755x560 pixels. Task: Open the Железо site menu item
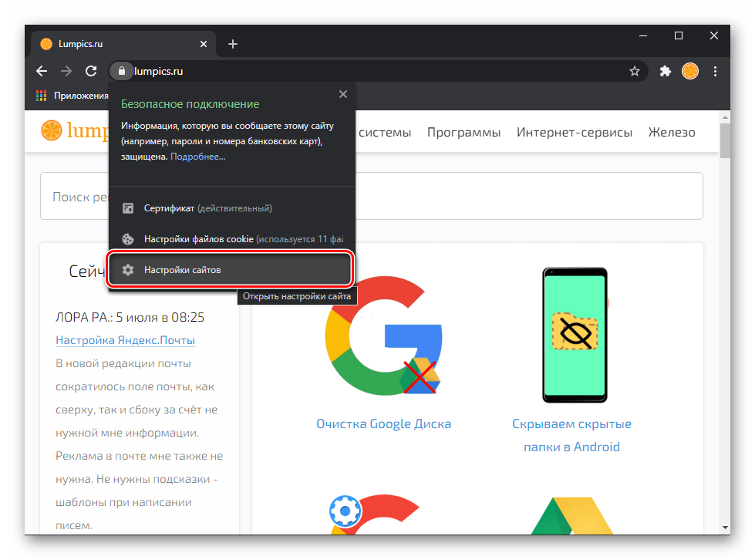(672, 132)
